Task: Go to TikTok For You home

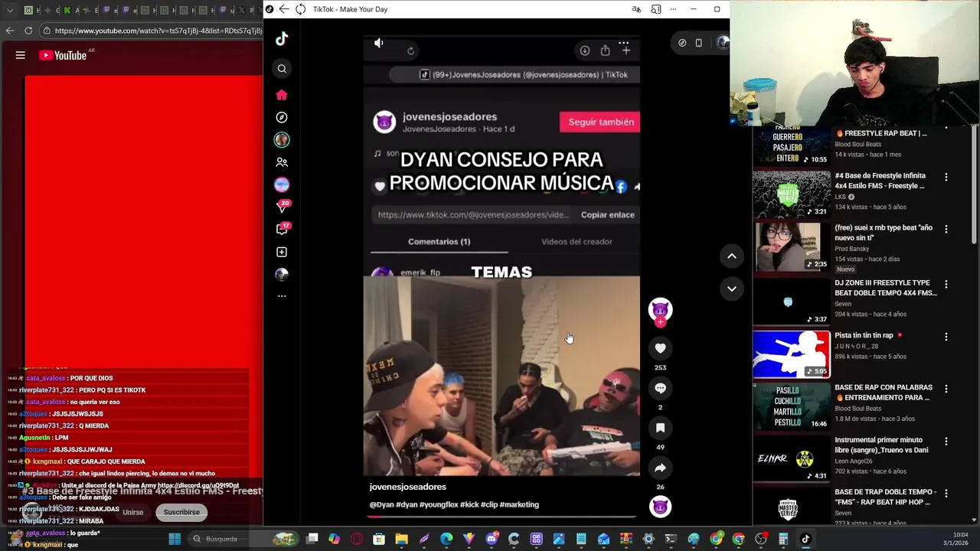Action: [x=282, y=95]
